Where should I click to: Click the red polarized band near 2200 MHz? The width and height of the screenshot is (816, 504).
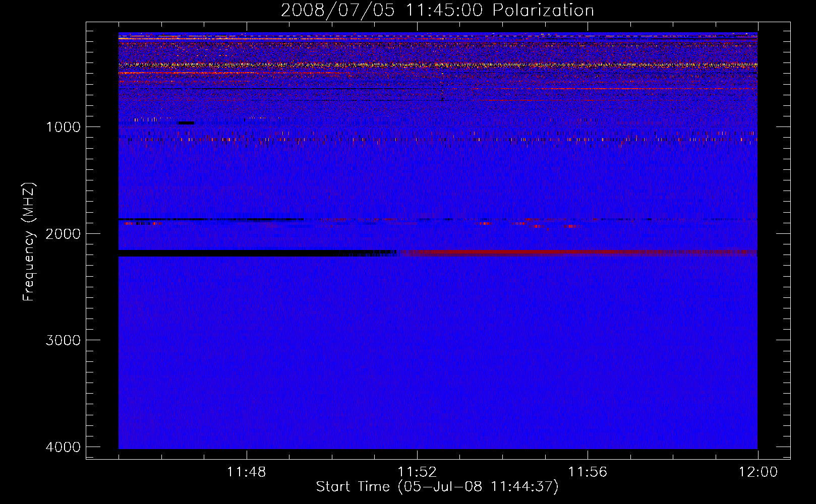click(x=580, y=253)
